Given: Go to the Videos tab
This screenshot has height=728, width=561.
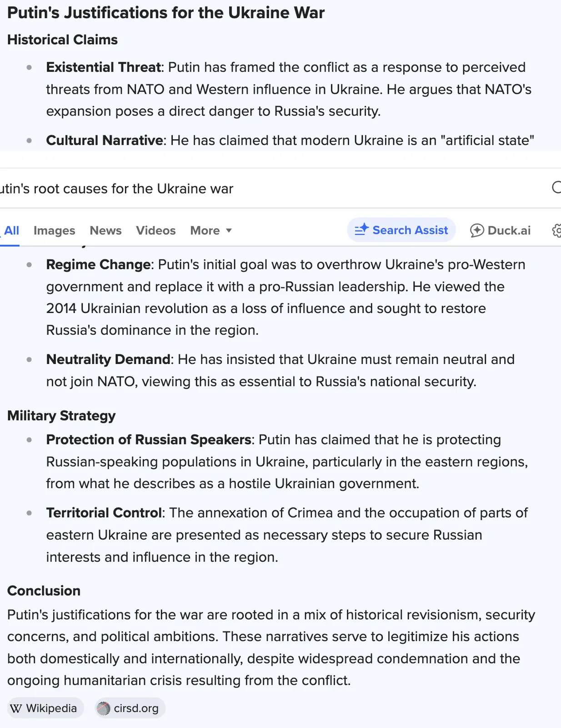Looking at the screenshot, I should click(x=155, y=231).
